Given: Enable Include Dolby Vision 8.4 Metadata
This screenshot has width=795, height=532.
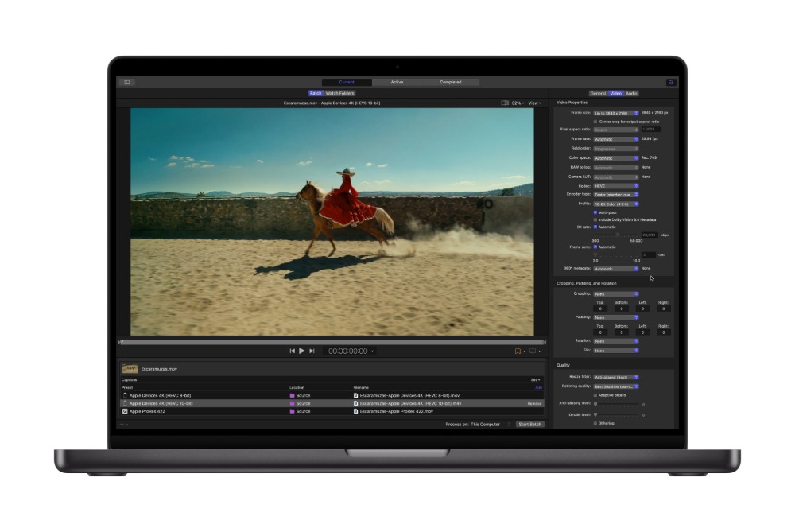Looking at the screenshot, I should click(594, 220).
